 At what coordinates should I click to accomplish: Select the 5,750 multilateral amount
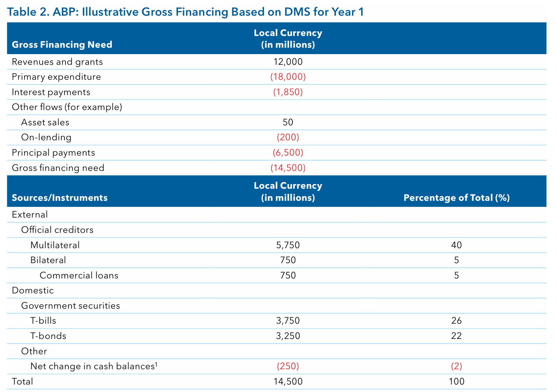coord(288,245)
